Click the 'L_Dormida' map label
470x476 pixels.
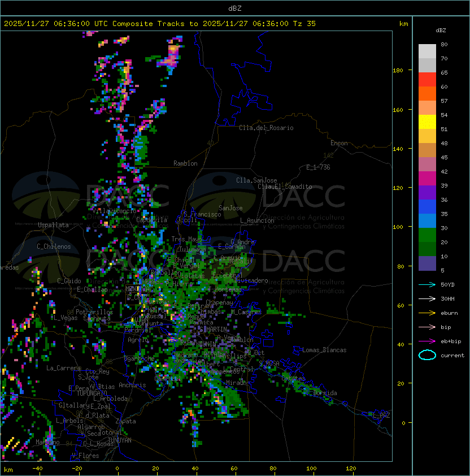coord(321,393)
